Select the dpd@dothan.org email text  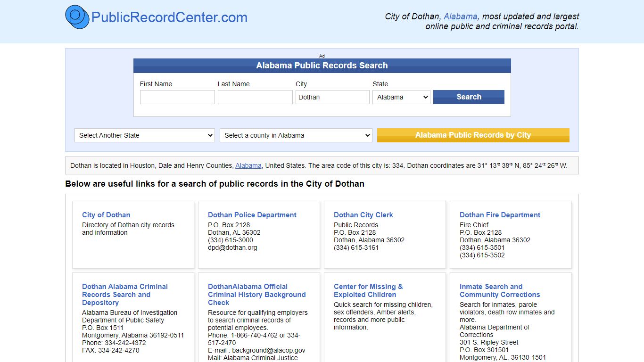(x=232, y=247)
